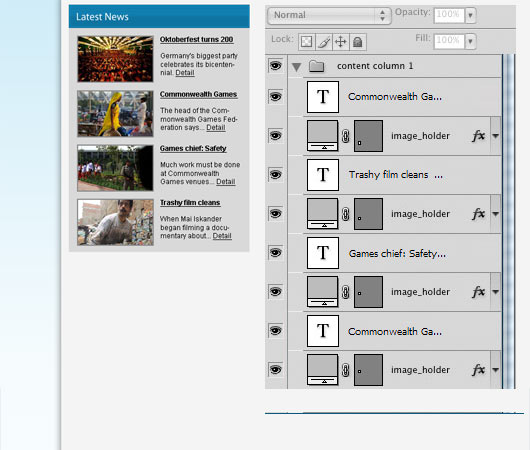Select image_holder layer name below Games chief
Image resolution: width=530 pixels, height=450 pixels.
(420, 292)
